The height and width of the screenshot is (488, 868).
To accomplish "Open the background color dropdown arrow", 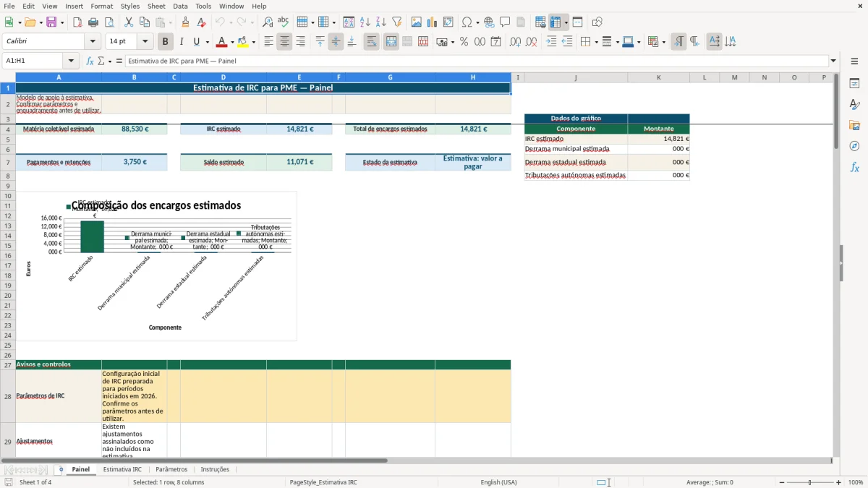I will pyautogui.click(x=253, y=42).
